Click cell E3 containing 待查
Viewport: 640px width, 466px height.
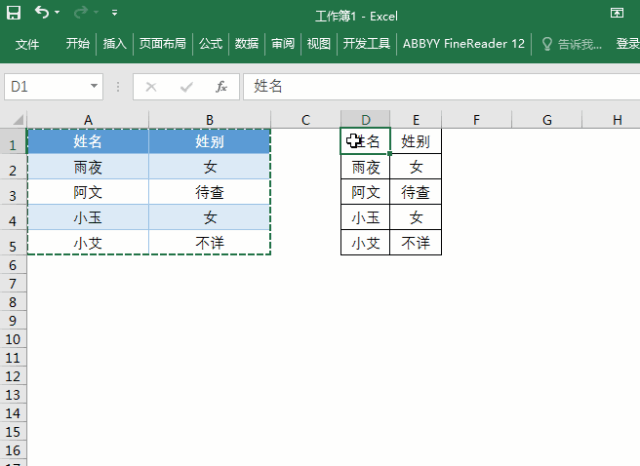pos(416,192)
